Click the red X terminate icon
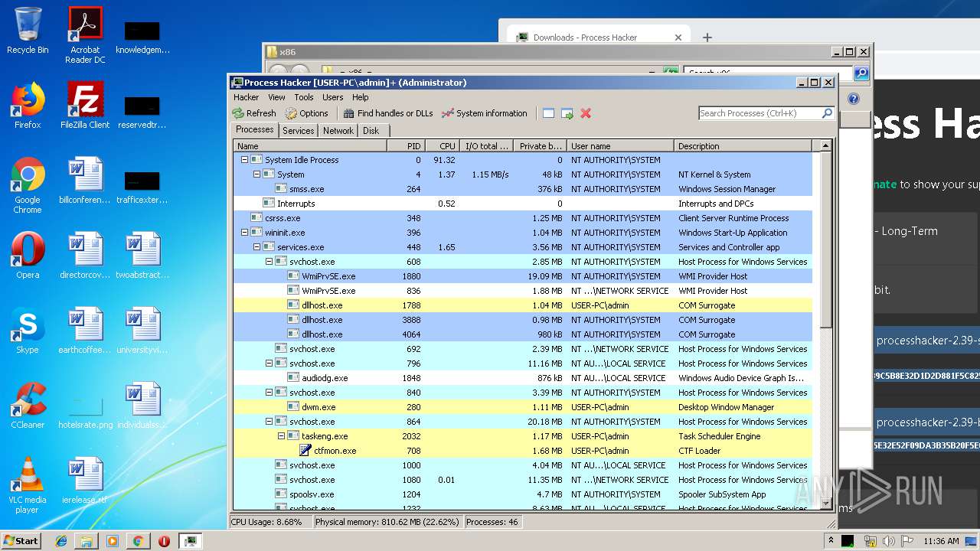The width and height of the screenshot is (980, 551). point(586,113)
